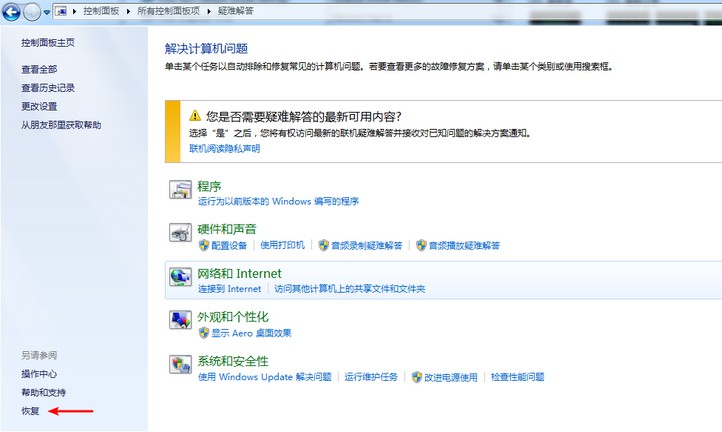Click the 系统和安全性 category icon
This screenshot has height=432, width=722.
(x=180, y=364)
